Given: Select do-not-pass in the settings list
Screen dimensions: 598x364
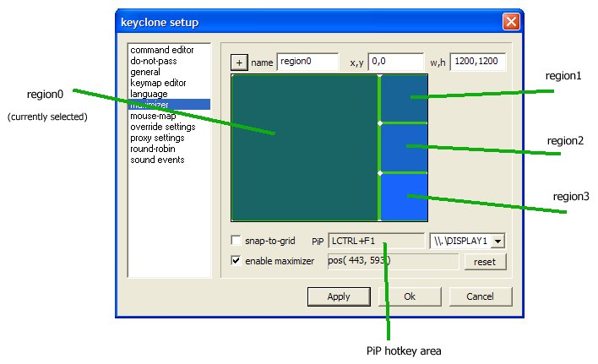Looking at the screenshot, I should (154, 61).
